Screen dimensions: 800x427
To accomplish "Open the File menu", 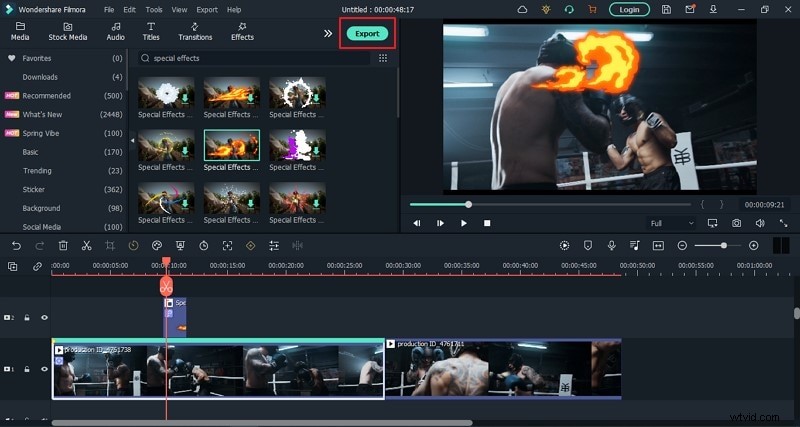I will click(109, 10).
